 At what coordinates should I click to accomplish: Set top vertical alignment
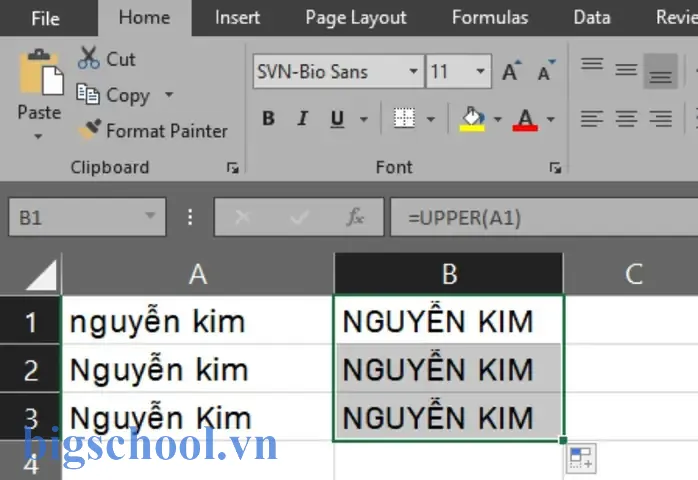pyautogui.click(x=592, y=65)
